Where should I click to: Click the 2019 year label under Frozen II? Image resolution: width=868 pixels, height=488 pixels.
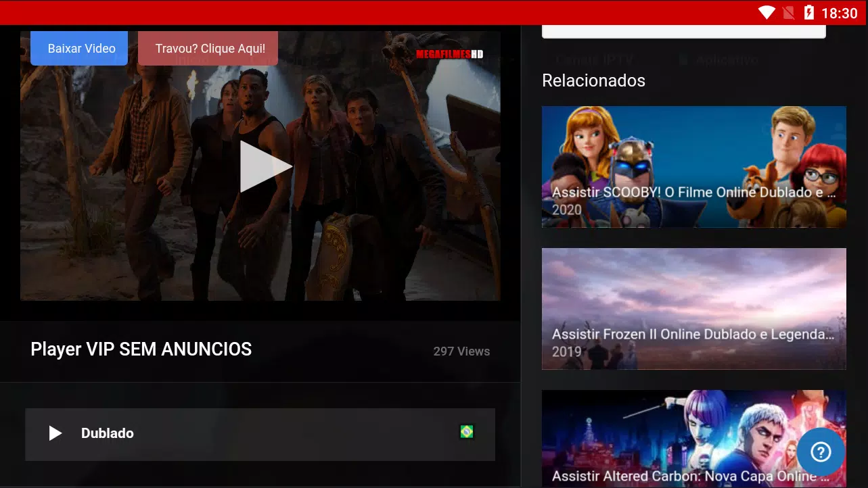click(567, 351)
